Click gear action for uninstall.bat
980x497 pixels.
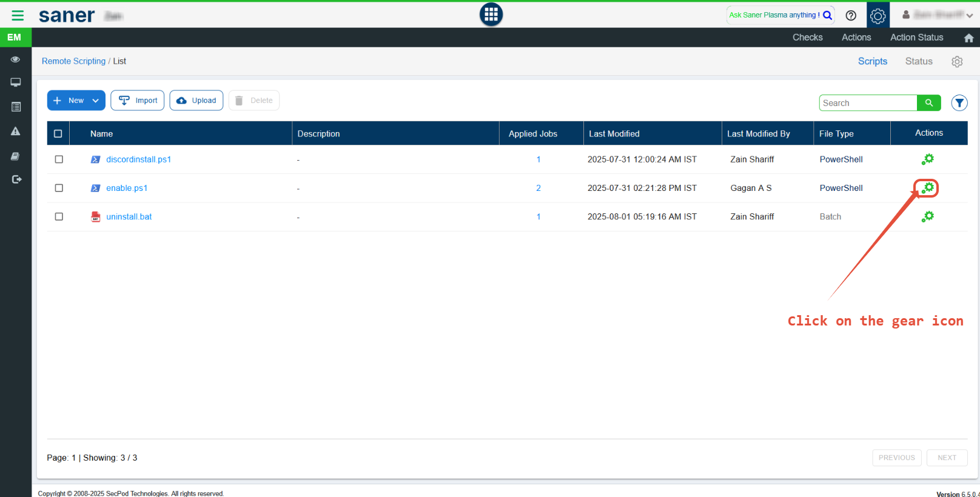click(928, 216)
